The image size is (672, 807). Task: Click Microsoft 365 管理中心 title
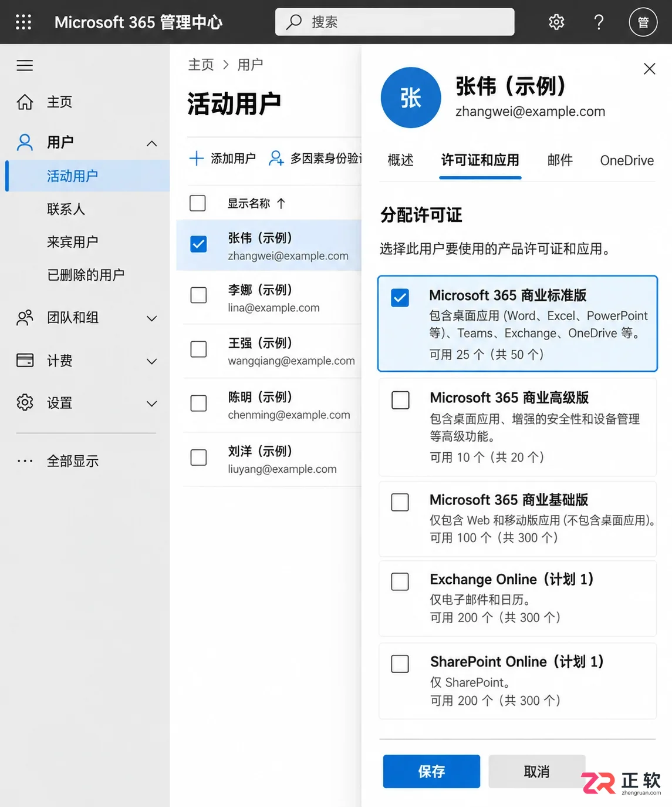[x=139, y=22]
